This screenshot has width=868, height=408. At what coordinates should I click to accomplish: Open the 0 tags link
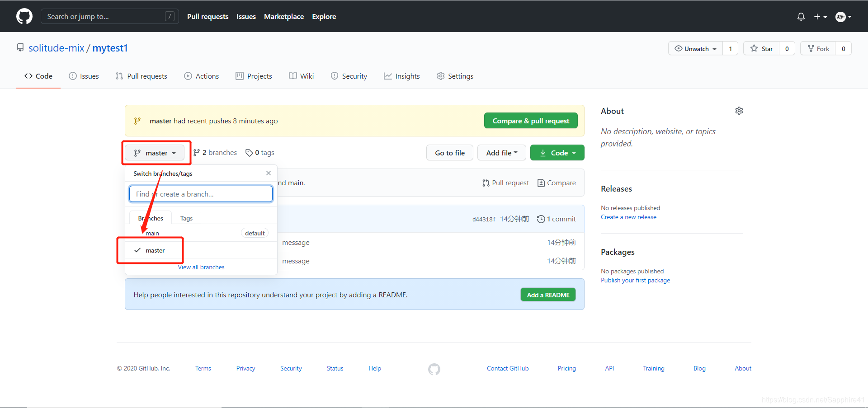[x=260, y=153]
